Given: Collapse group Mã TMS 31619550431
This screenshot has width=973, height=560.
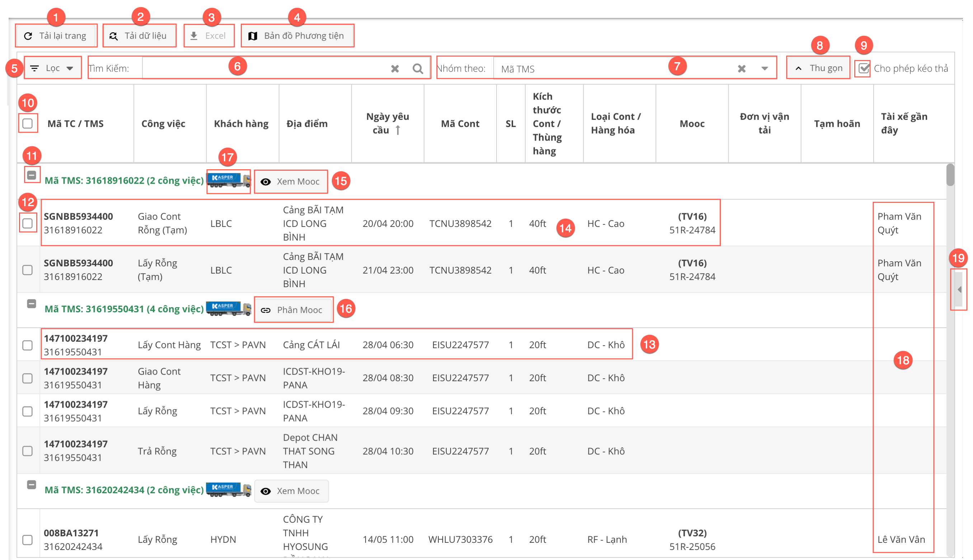Looking at the screenshot, I should pos(32,303).
